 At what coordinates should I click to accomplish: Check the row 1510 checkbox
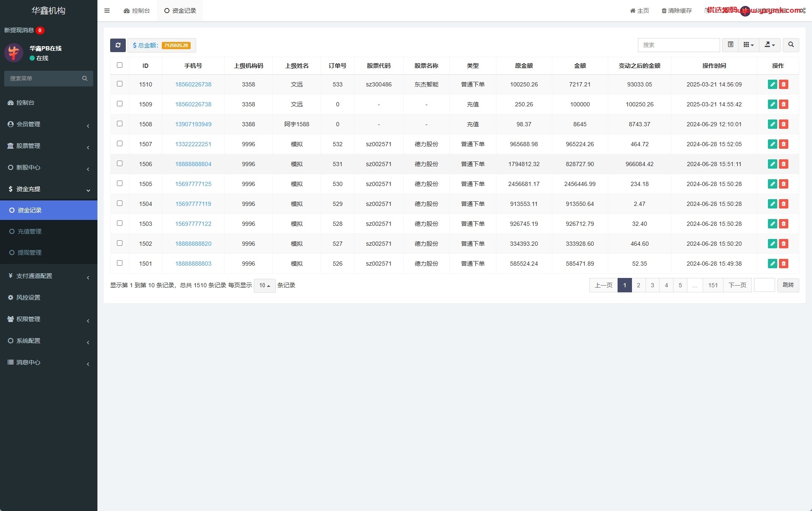pos(119,84)
